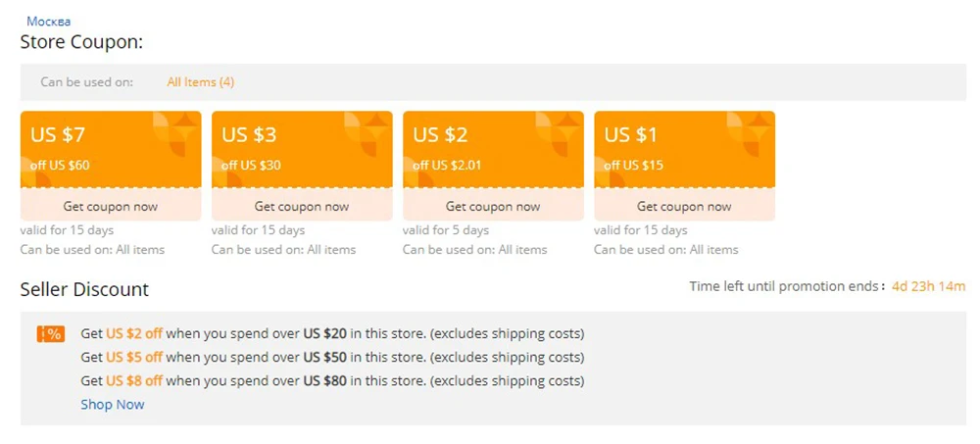Open the Shop Now link
980x444 pixels.
pos(113,405)
